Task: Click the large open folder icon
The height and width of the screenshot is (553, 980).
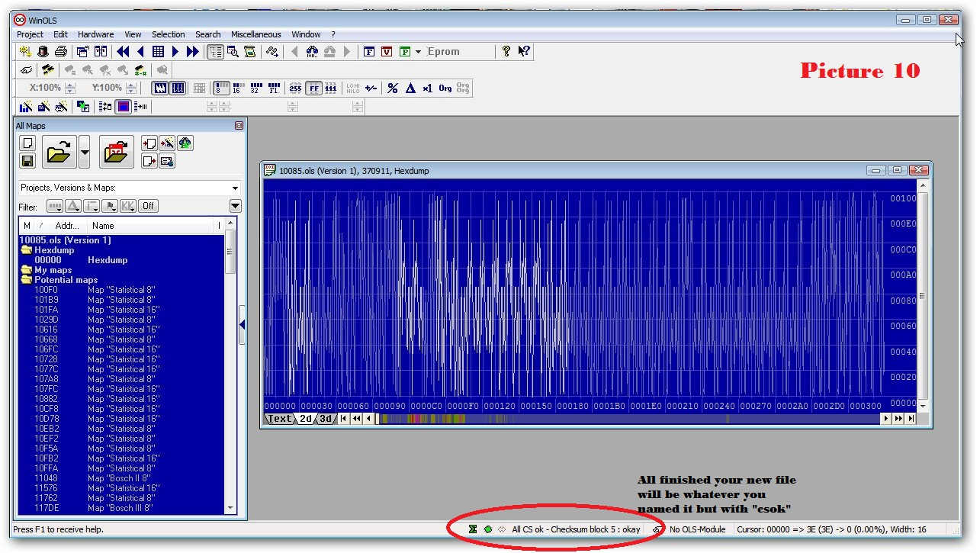Action: (59, 153)
